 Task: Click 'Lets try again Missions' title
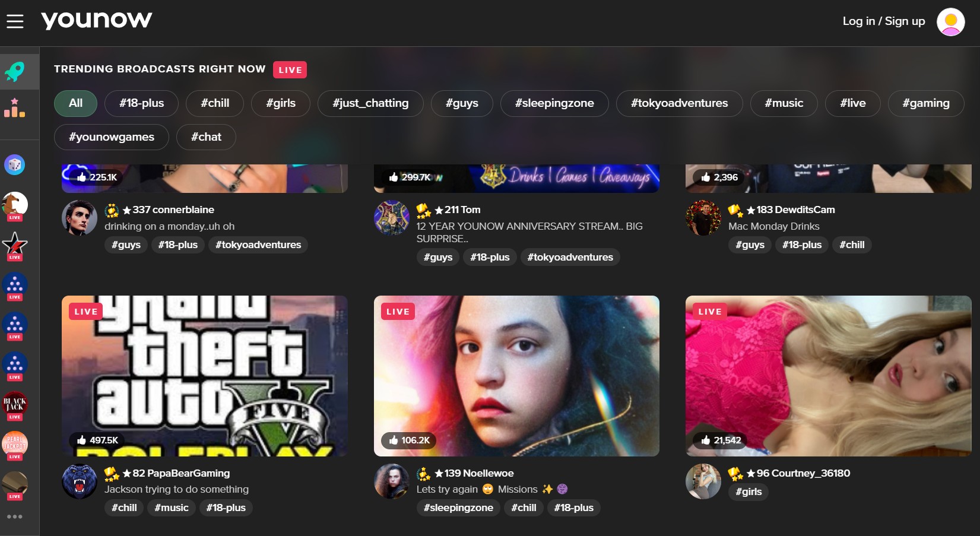click(492, 489)
